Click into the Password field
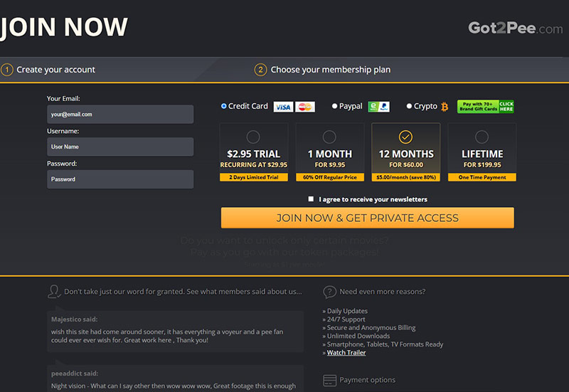The image size is (569, 392). (120, 179)
